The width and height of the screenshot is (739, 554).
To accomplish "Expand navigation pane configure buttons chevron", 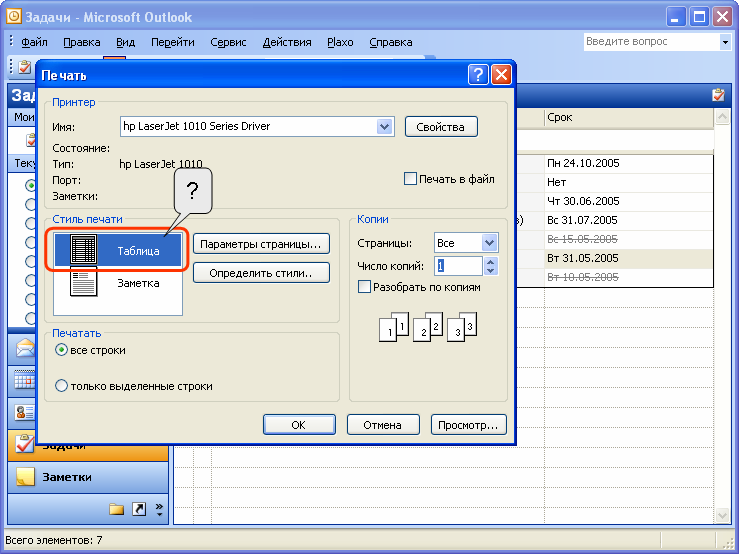I will coord(159,509).
